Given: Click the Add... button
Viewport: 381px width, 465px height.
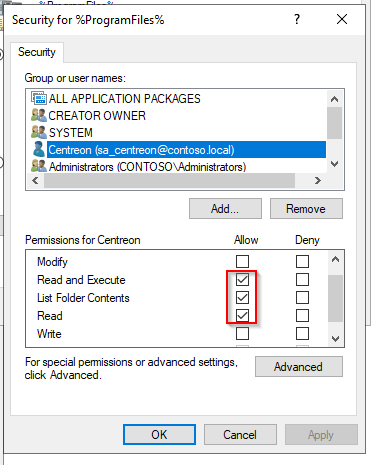Looking at the screenshot, I should (225, 209).
